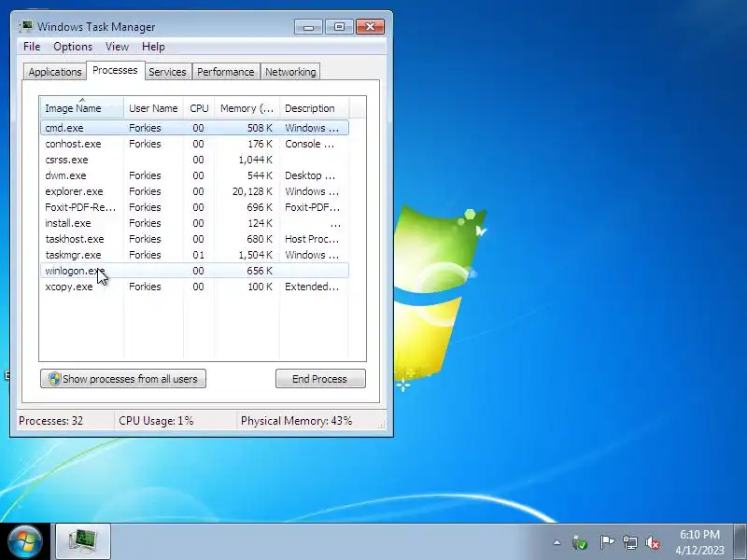Select the install.exe process
This screenshot has width=747, height=560.
tap(194, 223)
